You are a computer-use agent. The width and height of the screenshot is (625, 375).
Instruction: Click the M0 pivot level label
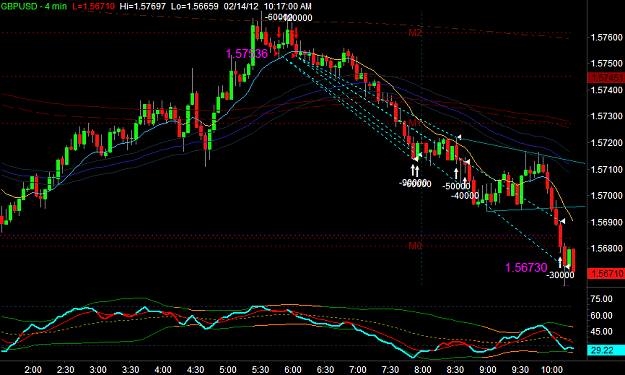pos(415,246)
